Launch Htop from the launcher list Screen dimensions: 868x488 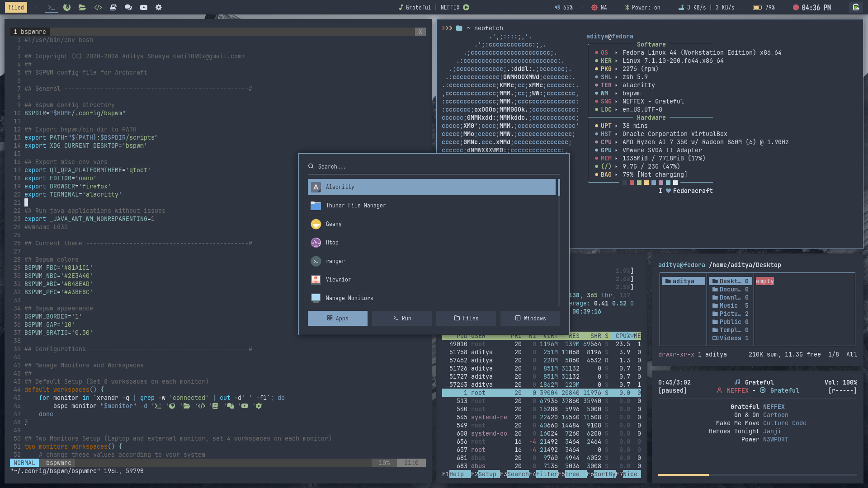coord(432,243)
